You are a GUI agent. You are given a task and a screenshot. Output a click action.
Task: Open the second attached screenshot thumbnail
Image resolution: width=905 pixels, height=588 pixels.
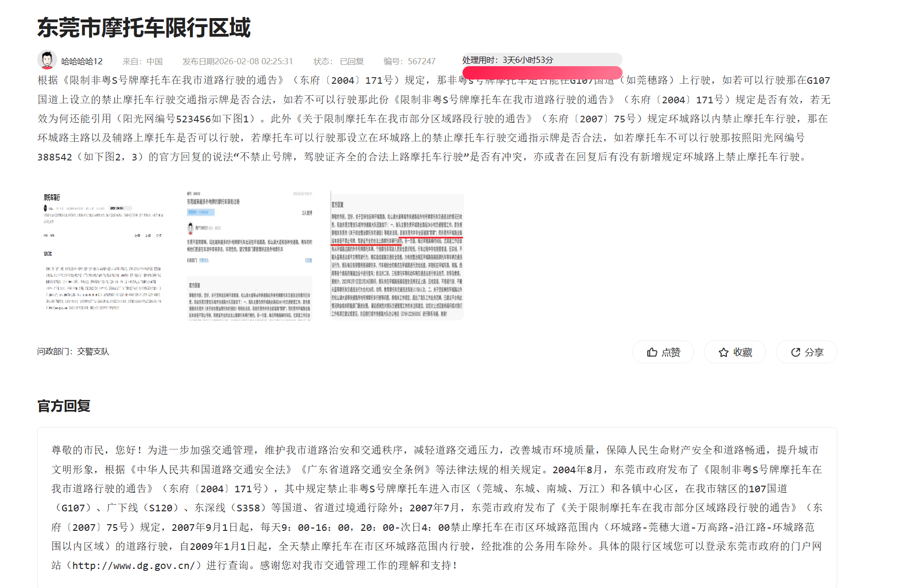point(250,255)
